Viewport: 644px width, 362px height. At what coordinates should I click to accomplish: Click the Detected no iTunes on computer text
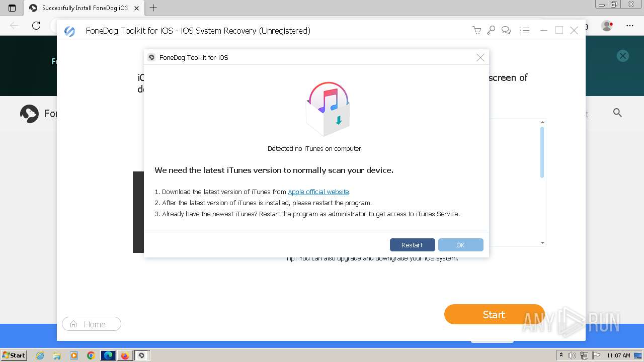(x=314, y=149)
